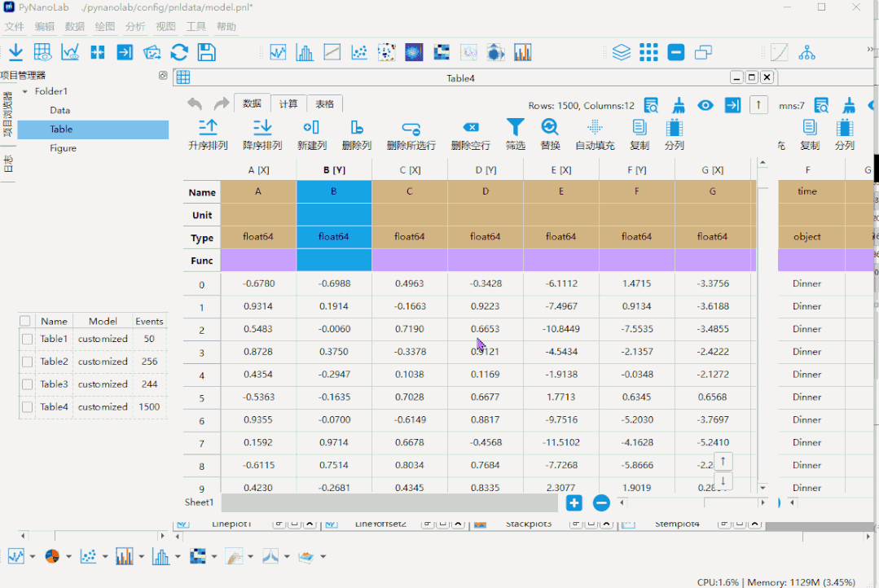Select the Figure item in project tree
This screenshot has height=588, width=879.
(63, 148)
